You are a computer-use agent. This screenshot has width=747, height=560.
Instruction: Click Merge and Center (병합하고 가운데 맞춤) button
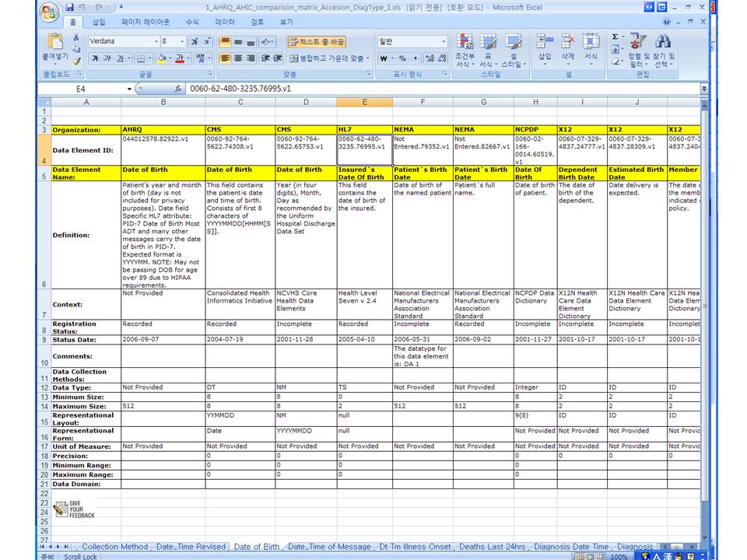(327, 58)
